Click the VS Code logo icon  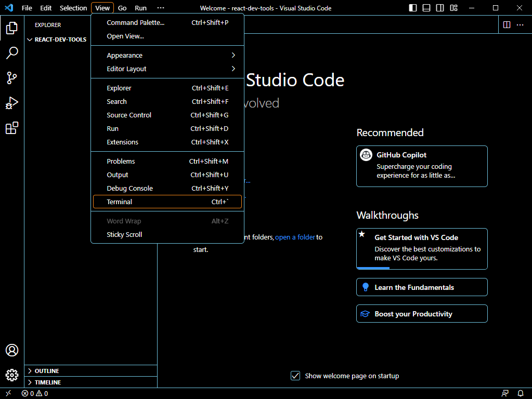[9, 8]
